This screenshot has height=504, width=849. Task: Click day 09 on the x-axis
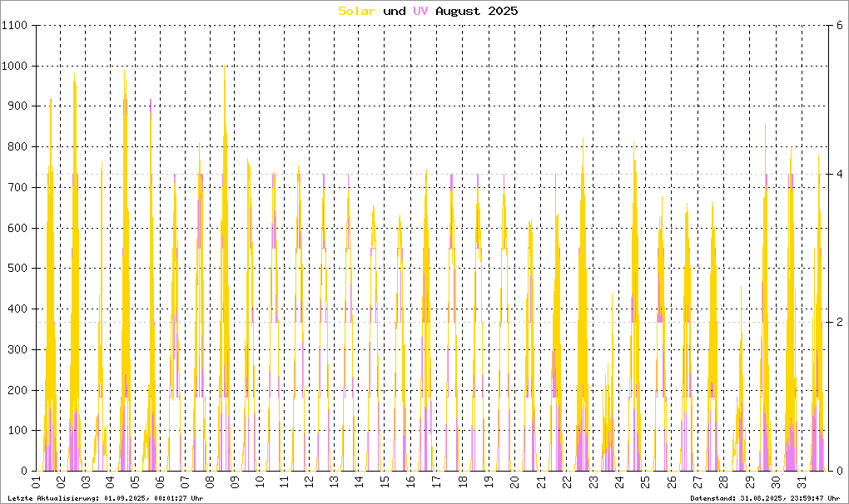234,482
